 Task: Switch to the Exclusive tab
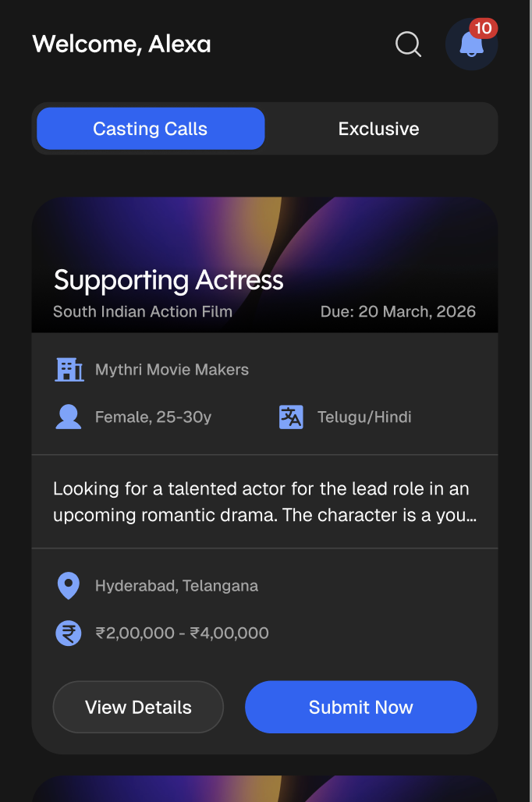coord(378,129)
